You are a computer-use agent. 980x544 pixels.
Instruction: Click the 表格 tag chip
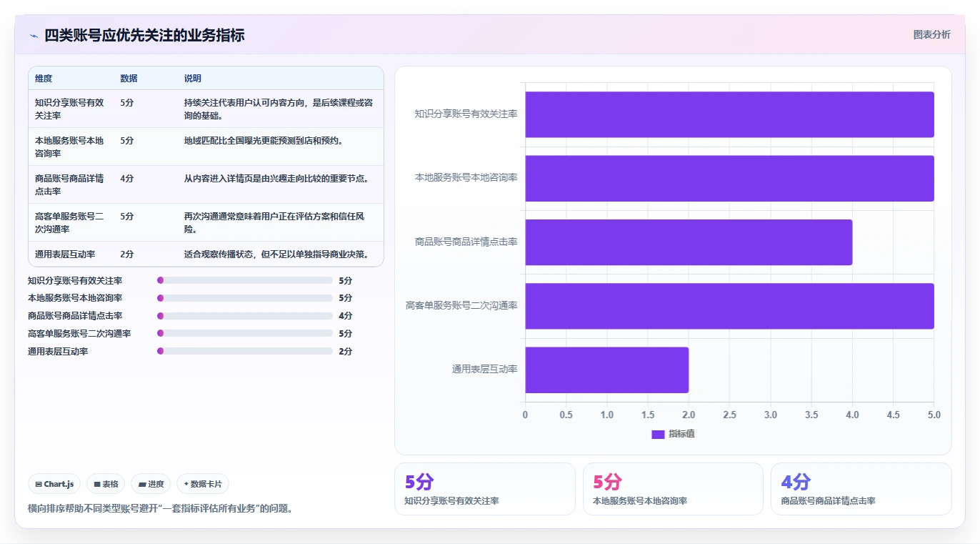[x=106, y=484]
